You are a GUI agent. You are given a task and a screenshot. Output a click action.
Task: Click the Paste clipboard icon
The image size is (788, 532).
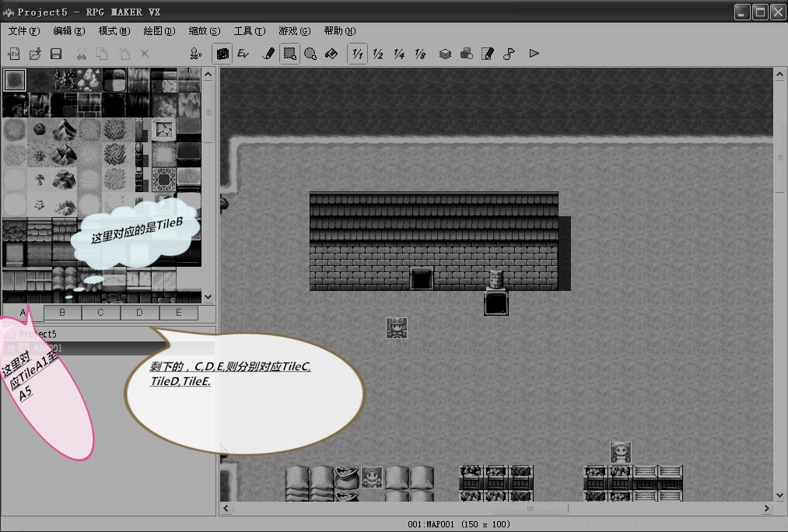(x=124, y=54)
